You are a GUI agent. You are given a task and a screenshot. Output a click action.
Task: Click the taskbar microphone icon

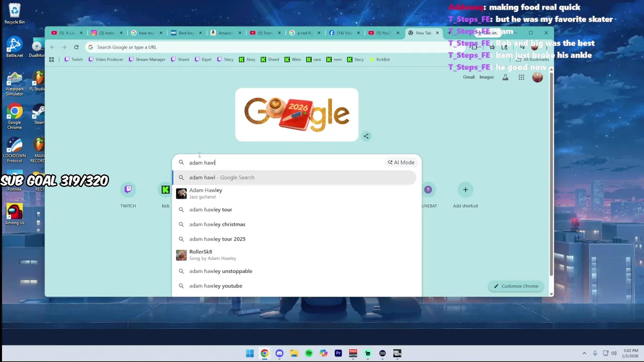(595, 353)
